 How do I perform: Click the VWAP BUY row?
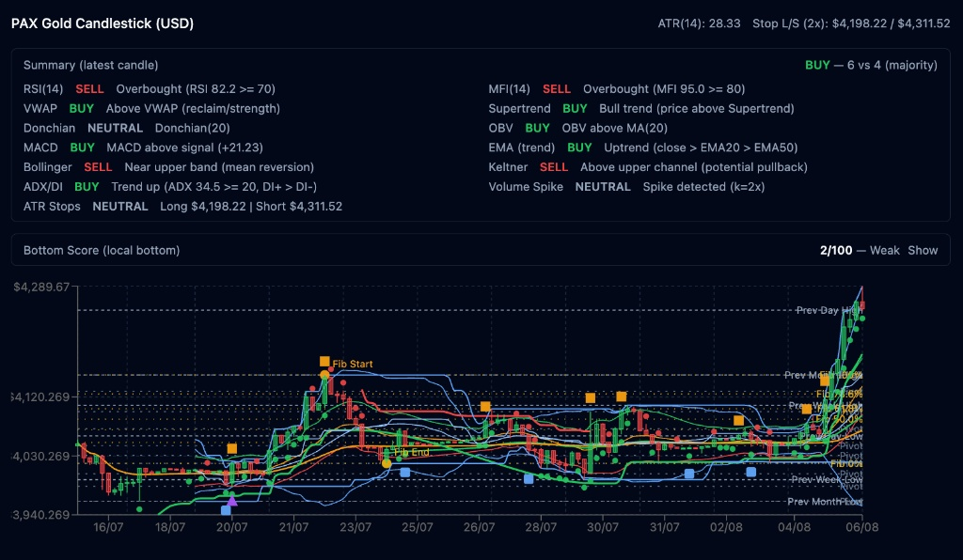[151, 109]
